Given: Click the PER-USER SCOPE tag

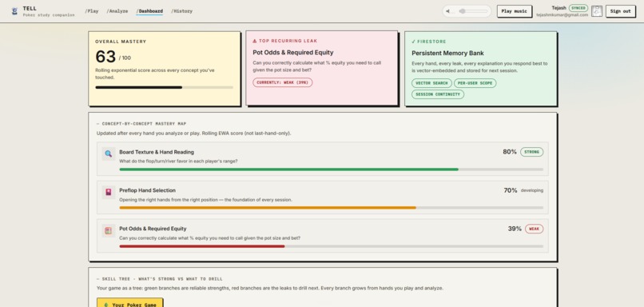Looking at the screenshot, I should 475,83.
